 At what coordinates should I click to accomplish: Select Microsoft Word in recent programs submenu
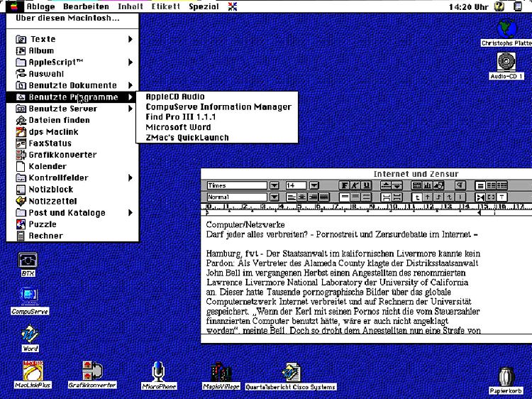(x=217, y=127)
